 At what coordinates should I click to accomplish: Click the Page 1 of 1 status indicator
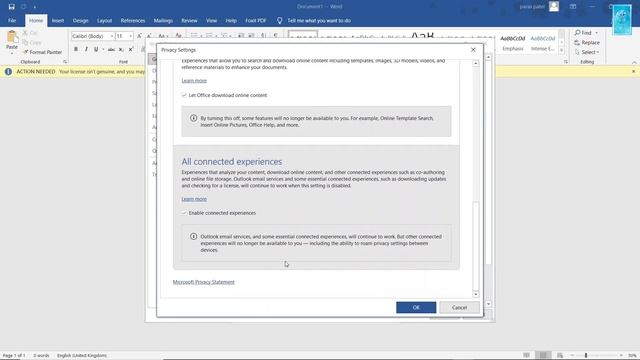[x=14, y=356]
